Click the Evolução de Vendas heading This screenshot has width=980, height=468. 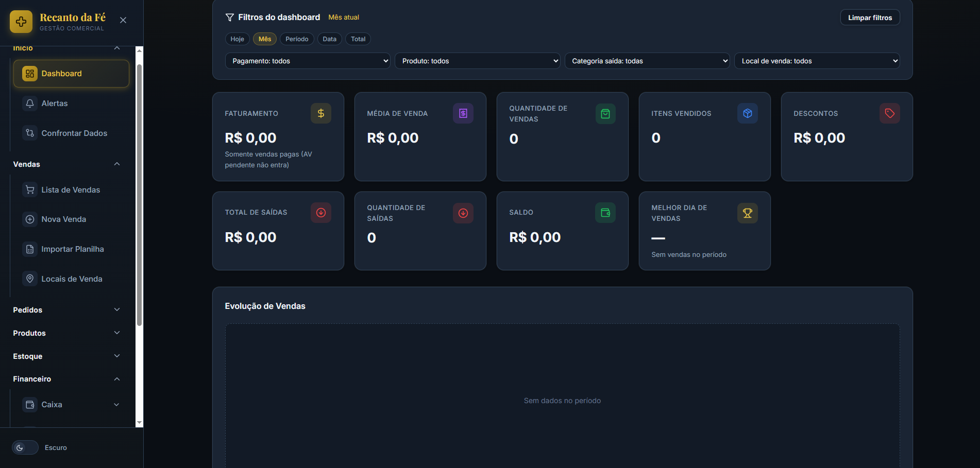265,306
